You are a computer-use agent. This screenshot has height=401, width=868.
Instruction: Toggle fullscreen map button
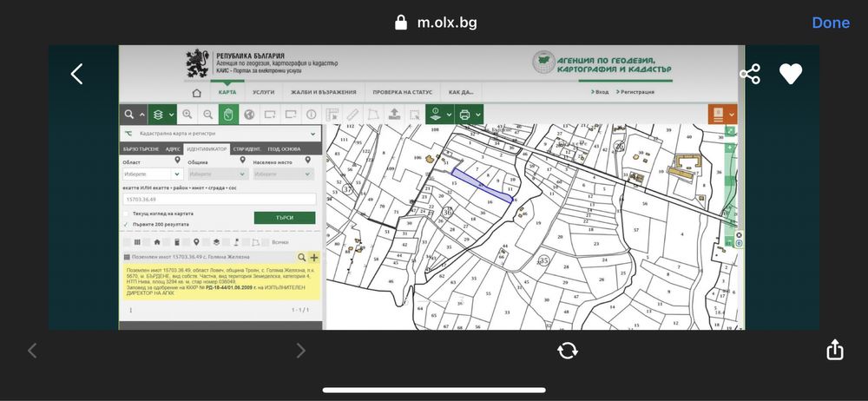tap(731, 131)
